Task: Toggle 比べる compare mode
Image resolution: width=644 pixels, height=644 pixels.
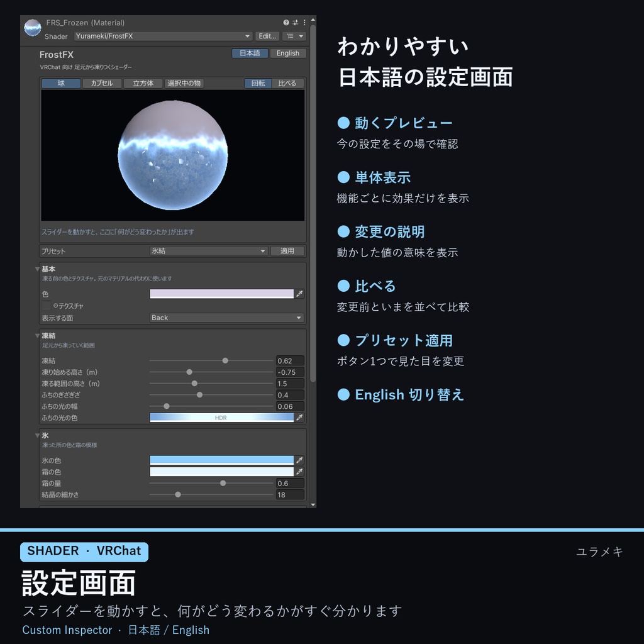Action: pos(287,84)
